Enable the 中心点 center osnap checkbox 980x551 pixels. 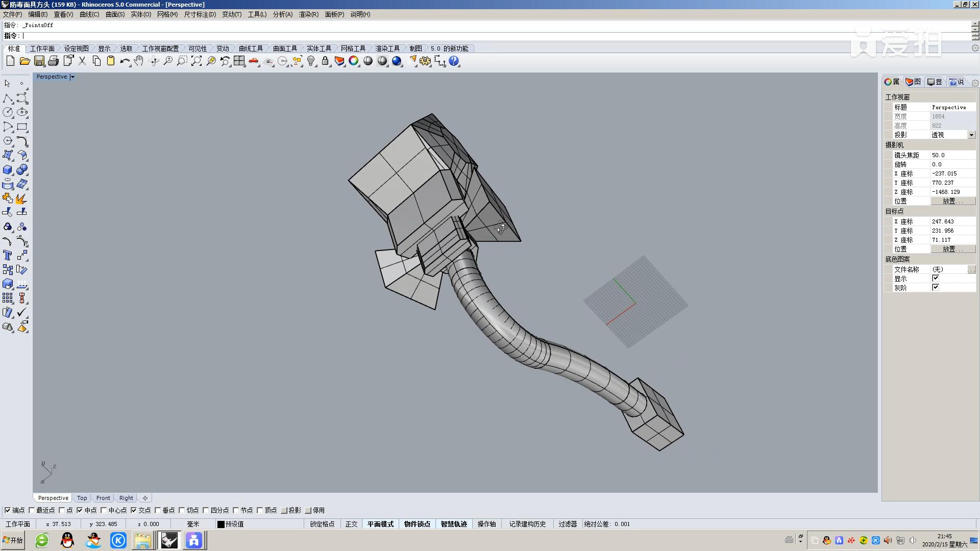(x=104, y=510)
